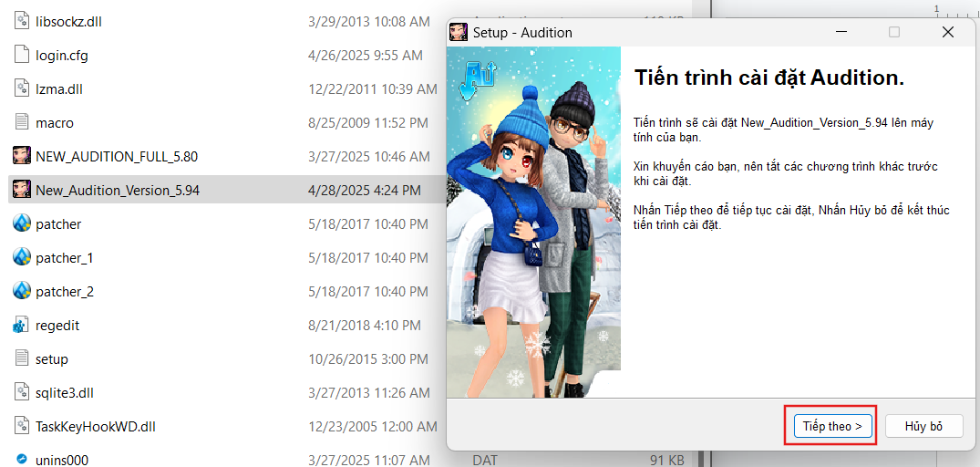Cancel installation with Hủy bỏ button
This screenshot has width=980, height=467.
pyautogui.click(x=923, y=426)
